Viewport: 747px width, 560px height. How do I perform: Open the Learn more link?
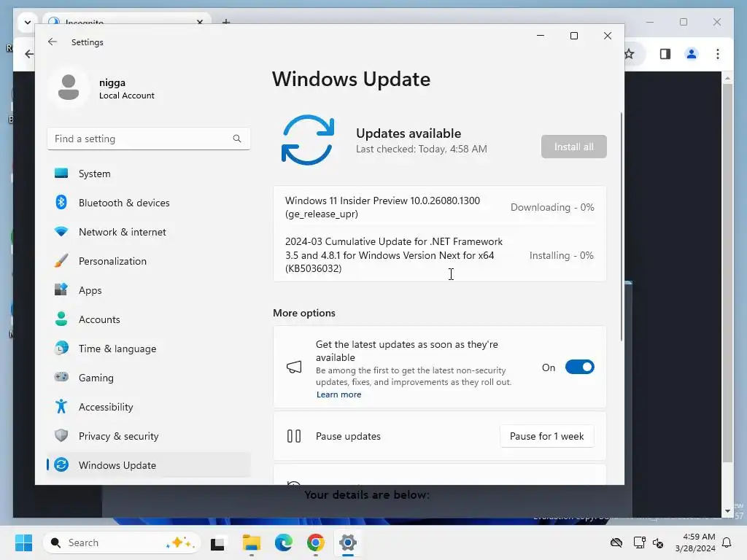(338, 394)
